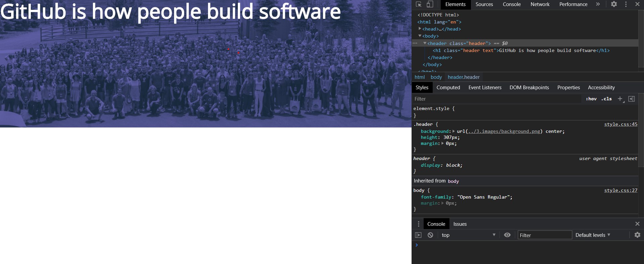The width and height of the screenshot is (644, 264).
Task: Show the console sidebar icon
Action: coord(418,235)
